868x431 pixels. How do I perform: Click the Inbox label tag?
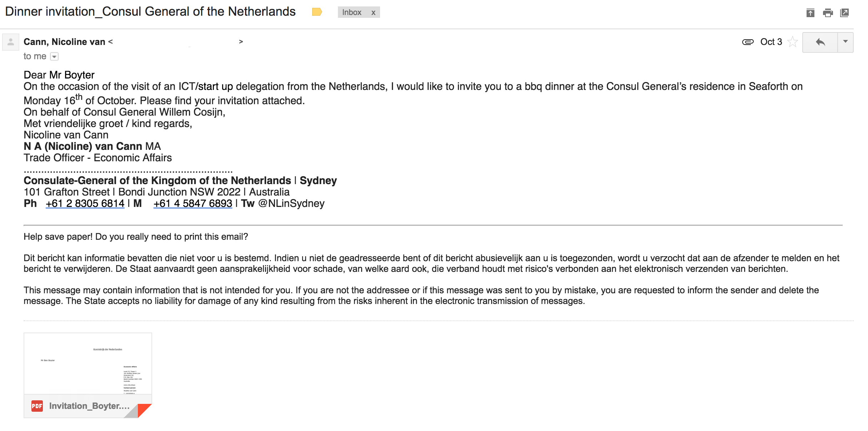(351, 12)
